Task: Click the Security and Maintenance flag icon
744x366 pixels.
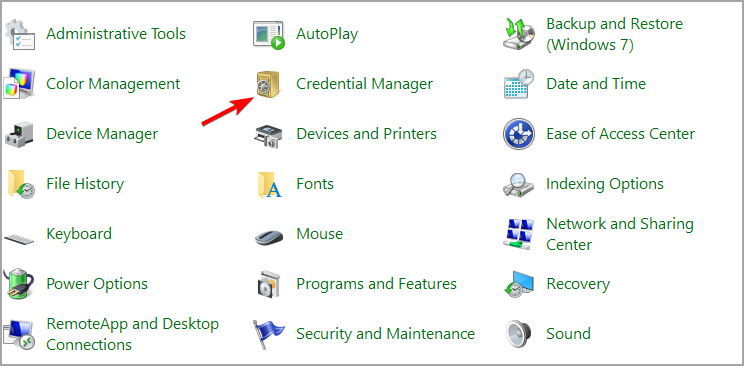Action: [x=269, y=334]
